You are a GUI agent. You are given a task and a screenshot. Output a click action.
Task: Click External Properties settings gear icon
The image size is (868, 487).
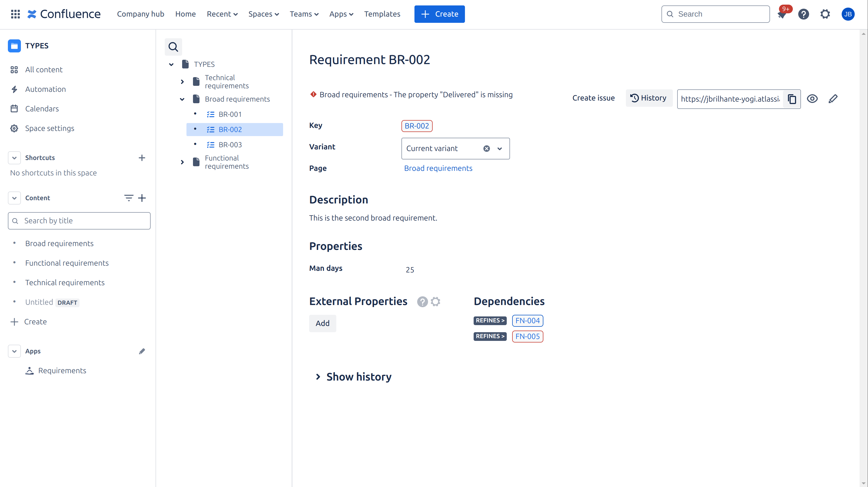(435, 301)
